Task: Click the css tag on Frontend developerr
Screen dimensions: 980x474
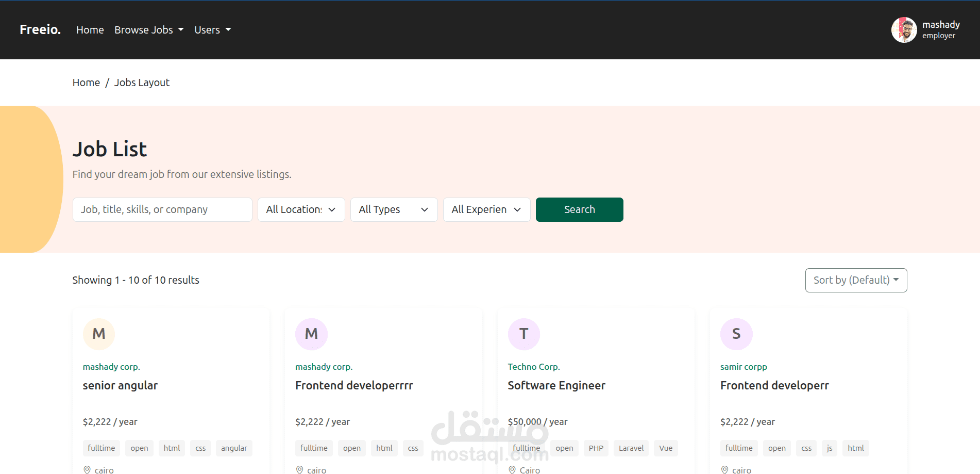Action: pos(806,448)
